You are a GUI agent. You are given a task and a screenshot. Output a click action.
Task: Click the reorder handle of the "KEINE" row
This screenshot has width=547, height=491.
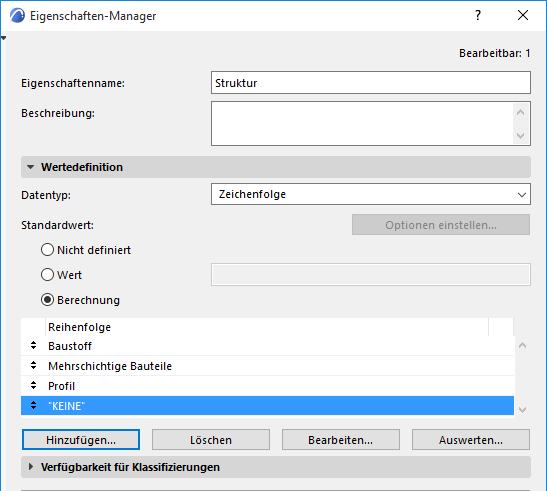[33, 405]
